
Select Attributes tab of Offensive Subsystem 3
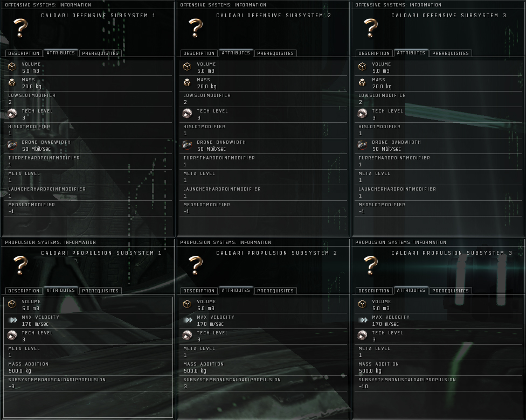[411, 53]
